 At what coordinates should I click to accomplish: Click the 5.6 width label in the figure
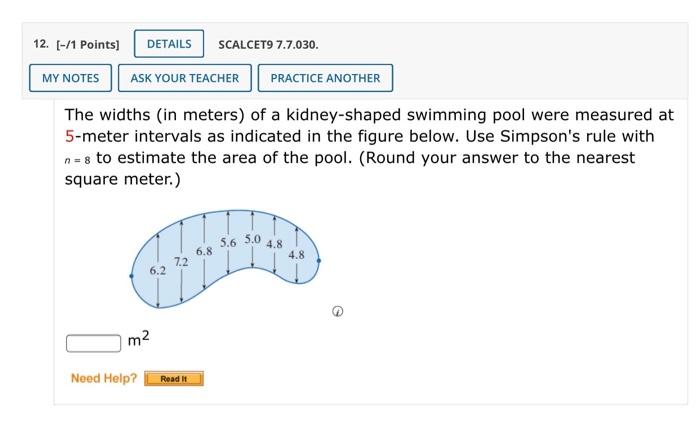[228, 243]
